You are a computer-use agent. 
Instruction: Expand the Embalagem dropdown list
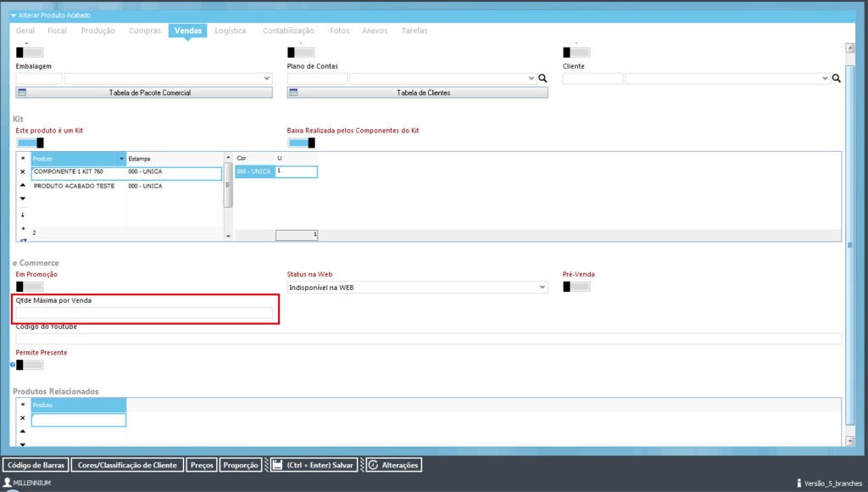(x=266, y=78)
